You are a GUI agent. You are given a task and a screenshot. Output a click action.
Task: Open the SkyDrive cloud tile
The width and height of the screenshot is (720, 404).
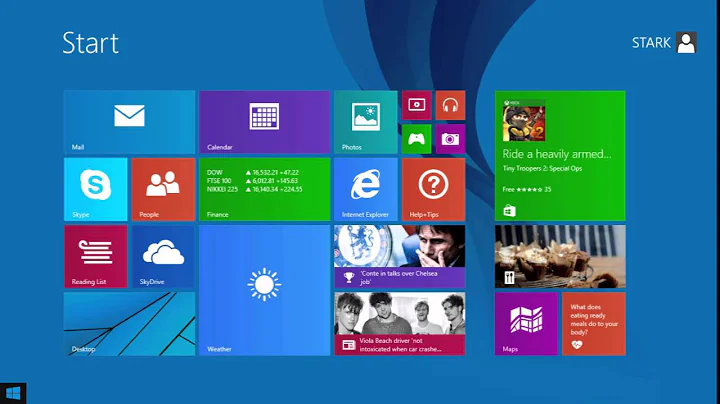[x=163, y=257]
